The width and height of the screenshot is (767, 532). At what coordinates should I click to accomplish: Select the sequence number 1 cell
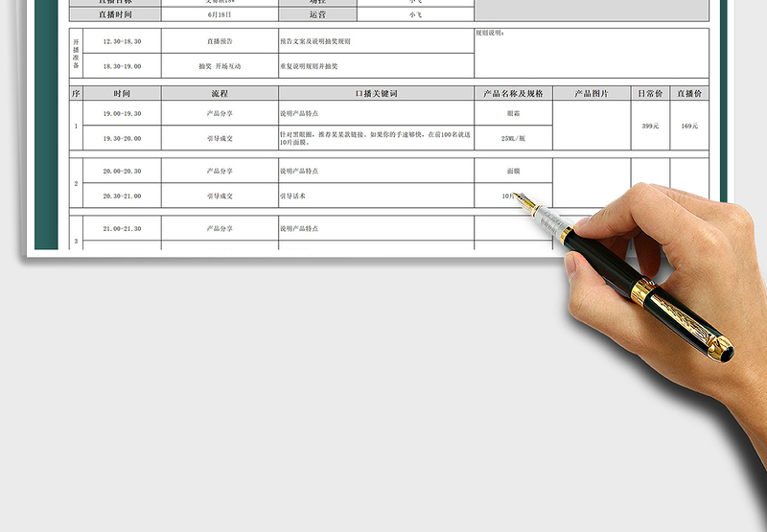point(76,126)
